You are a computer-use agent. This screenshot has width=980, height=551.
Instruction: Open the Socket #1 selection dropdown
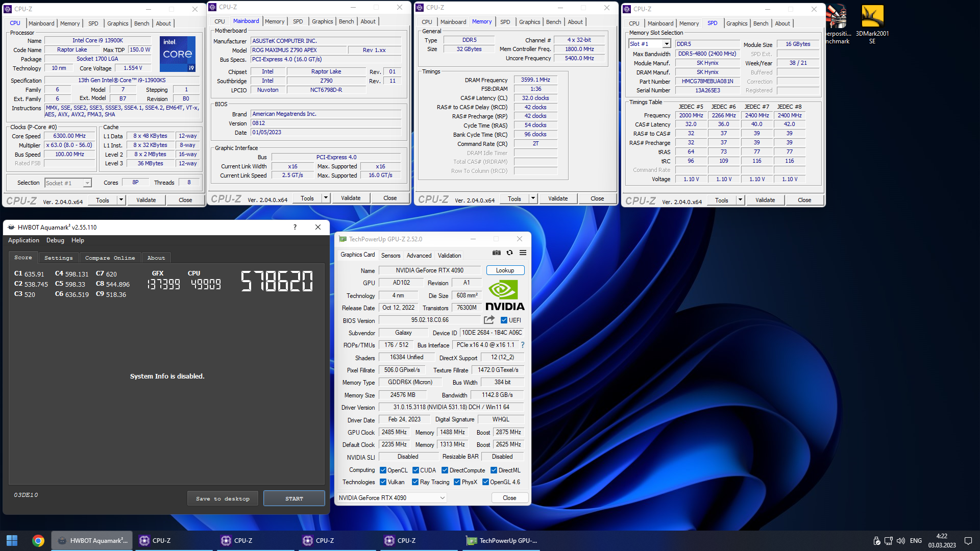[87, 183]
